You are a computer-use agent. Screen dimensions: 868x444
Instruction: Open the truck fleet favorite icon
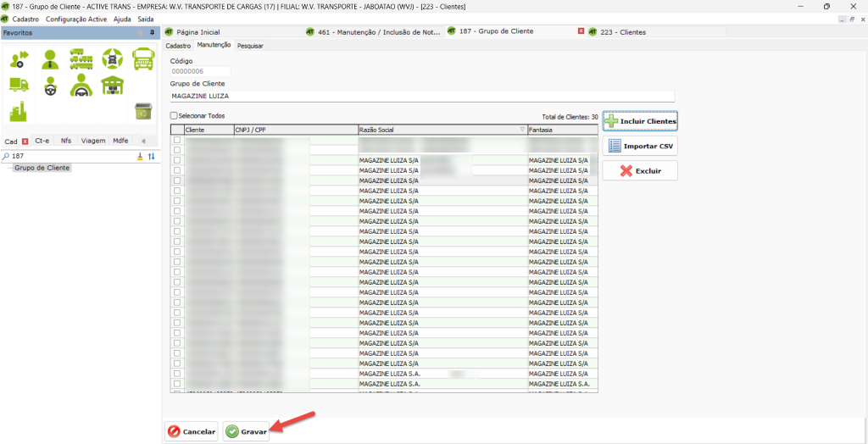pos(81,59)
